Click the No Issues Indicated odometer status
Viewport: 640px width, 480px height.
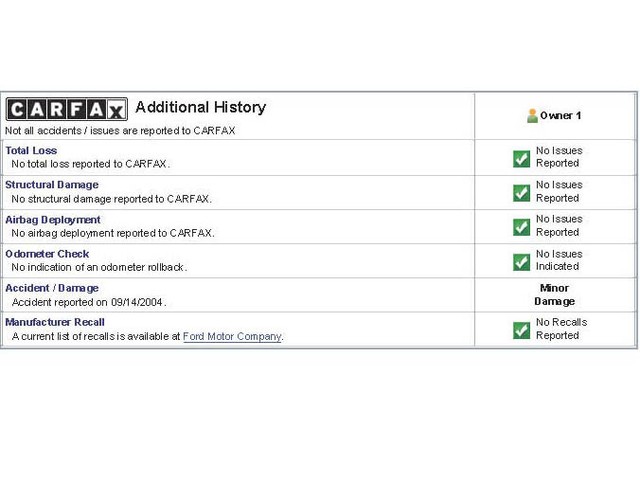pos(559,261)
